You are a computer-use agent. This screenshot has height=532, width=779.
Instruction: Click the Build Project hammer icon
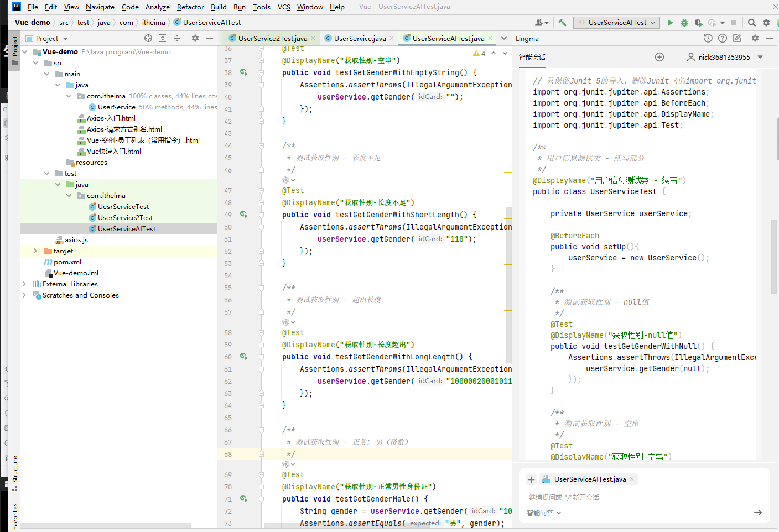(562, 23)
